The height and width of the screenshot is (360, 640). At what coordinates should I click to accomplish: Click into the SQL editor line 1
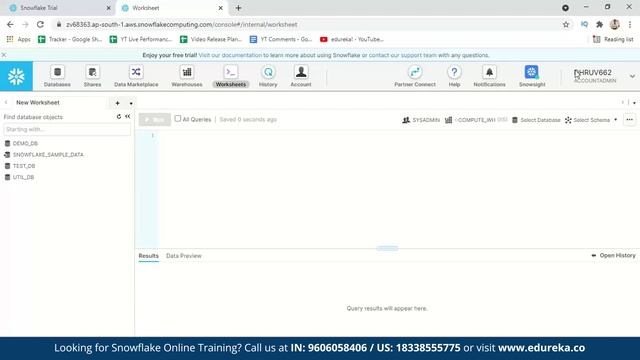point(398,136)
